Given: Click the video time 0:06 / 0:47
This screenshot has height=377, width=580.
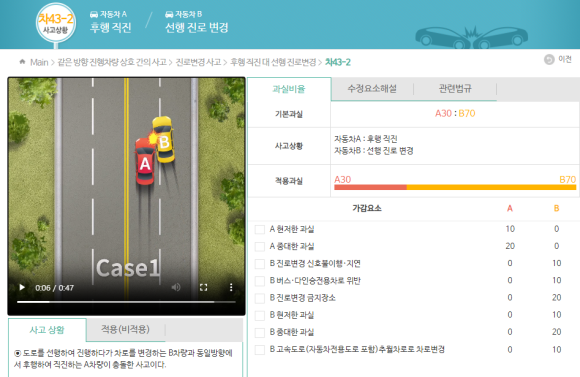Looking at the screenshot, I should pyautogui.click(x=54, y=288).
